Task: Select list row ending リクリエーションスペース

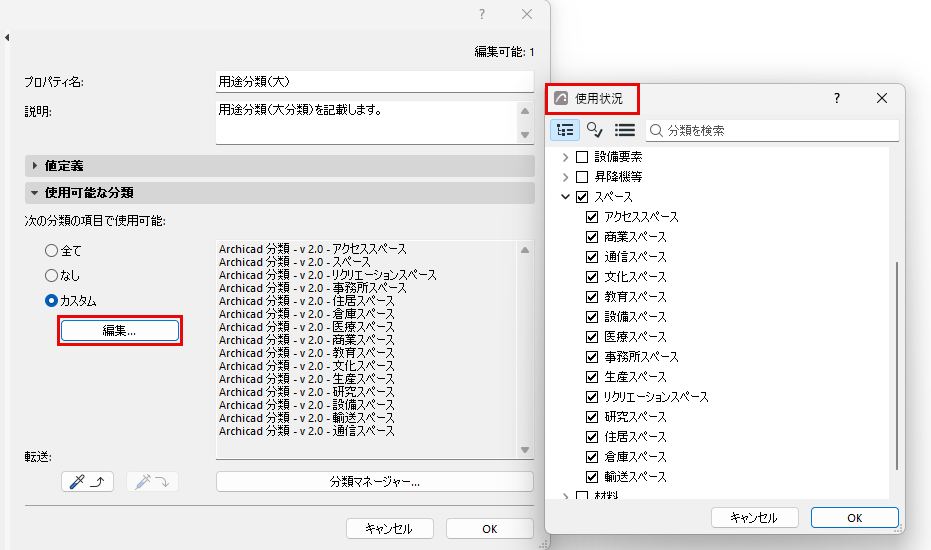Action: (x=328, y=275)
